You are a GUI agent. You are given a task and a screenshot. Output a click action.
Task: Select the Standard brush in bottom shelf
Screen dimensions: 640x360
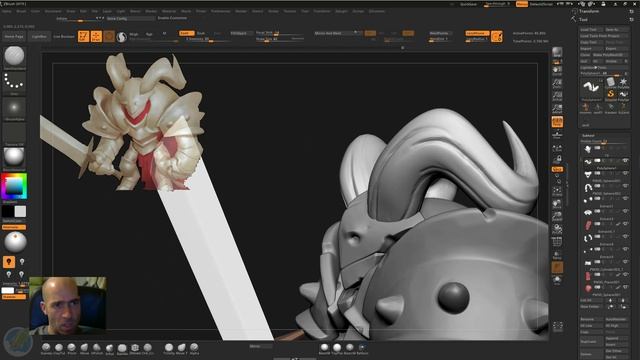[46, 348]
